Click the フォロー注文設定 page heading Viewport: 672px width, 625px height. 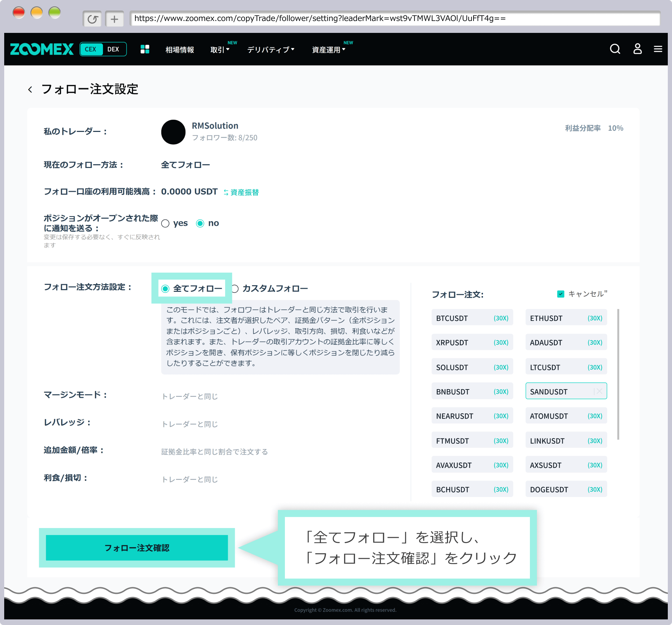(90, 89)
